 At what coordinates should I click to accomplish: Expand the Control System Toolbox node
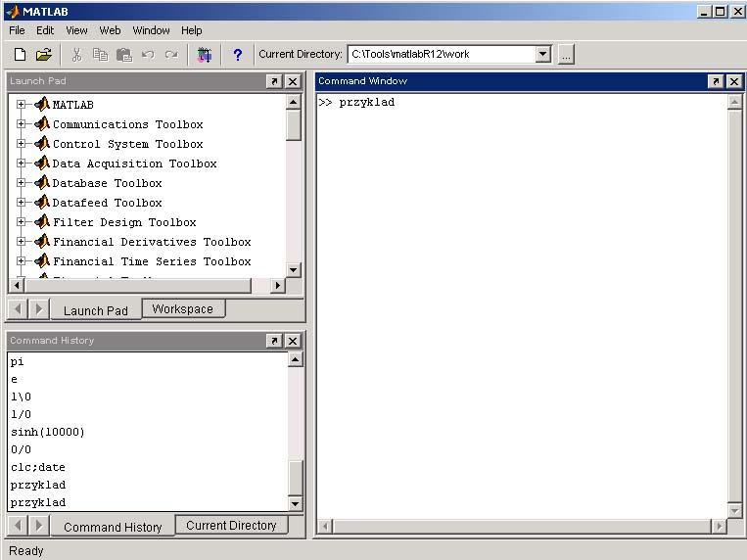[21, 144]
